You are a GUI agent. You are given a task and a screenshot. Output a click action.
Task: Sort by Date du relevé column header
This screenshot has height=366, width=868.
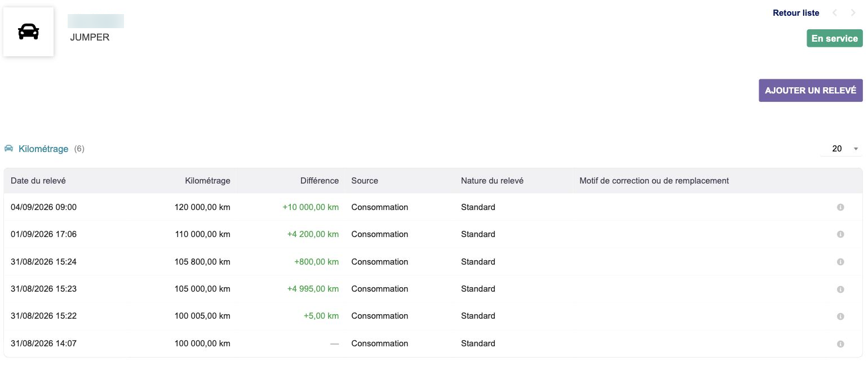pos(38,181)
